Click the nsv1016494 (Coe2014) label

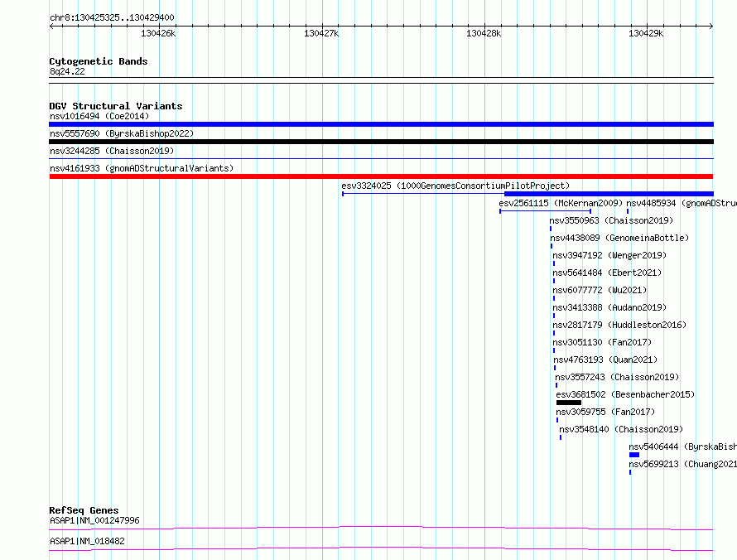[x=99, y=116]
